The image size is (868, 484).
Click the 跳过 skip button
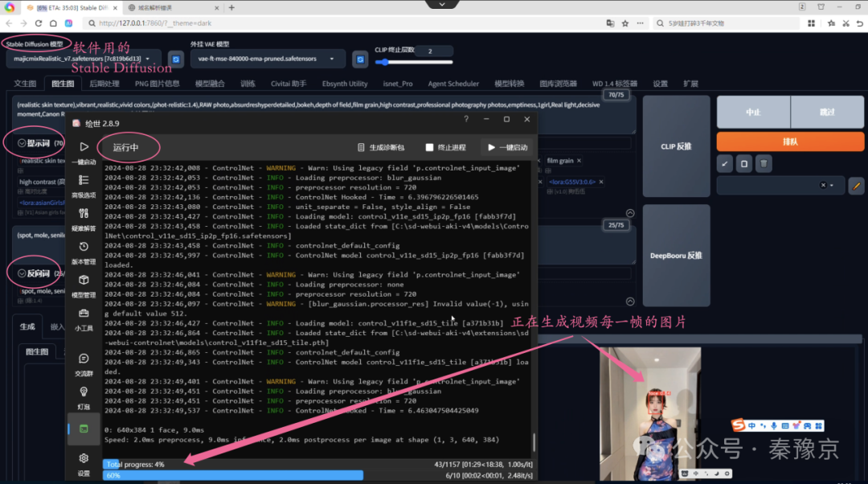(x=827, y=112)
